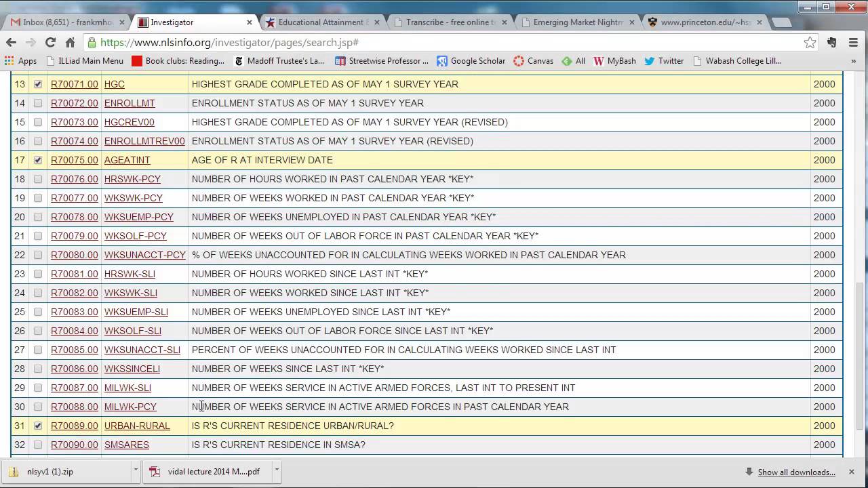Uncheck the AGEATINT row 17 checkbox
Image resolution: width=868 pixels, height=488 pixels.
38,160
